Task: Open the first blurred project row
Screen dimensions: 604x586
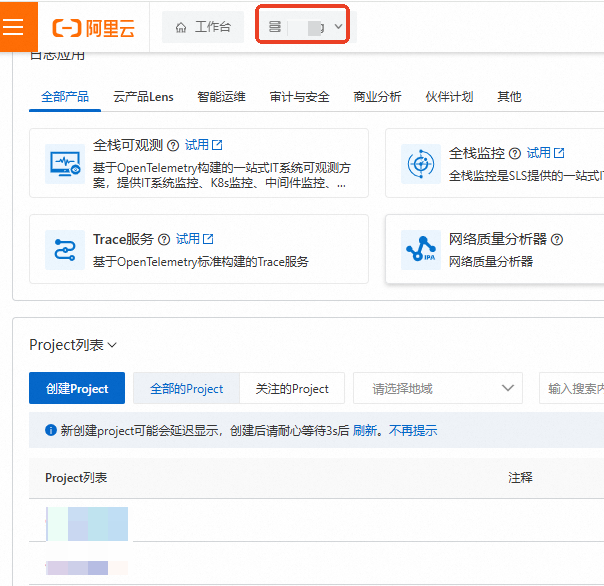Action: coord(87,524)
